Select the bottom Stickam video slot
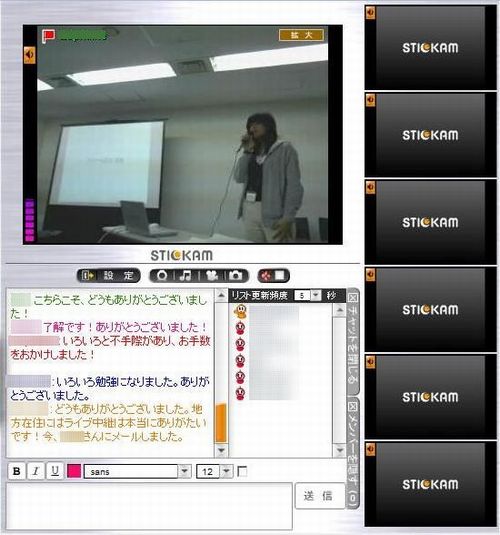 [x=430, y=485]
